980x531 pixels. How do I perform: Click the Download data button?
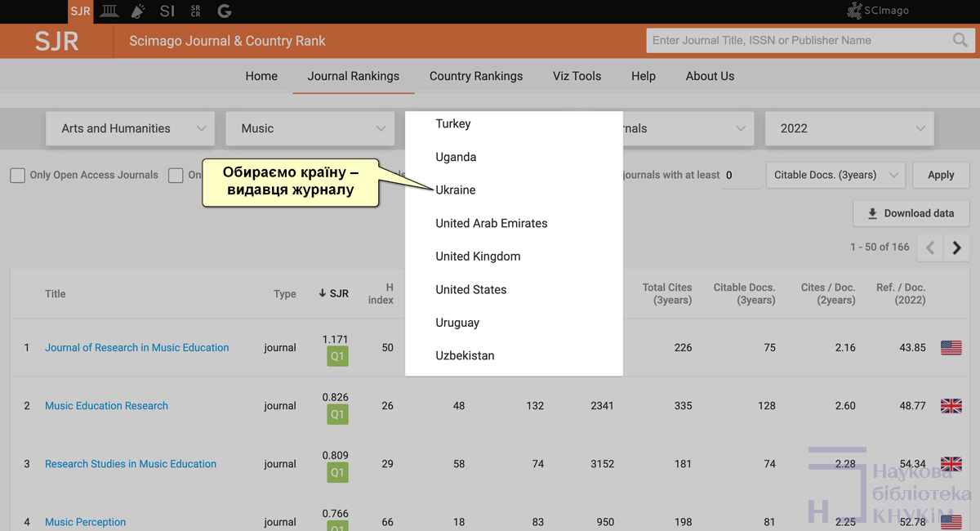(x=911, y=213)
